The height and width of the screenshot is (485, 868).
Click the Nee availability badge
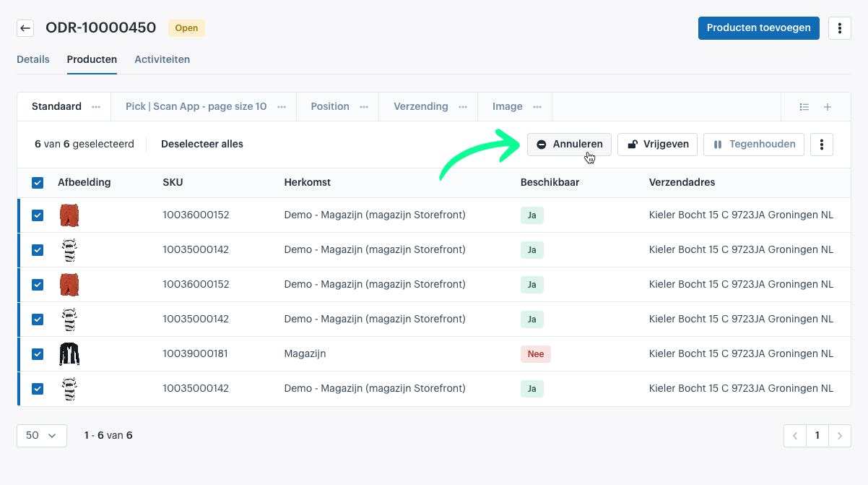[x=535, y=354]
